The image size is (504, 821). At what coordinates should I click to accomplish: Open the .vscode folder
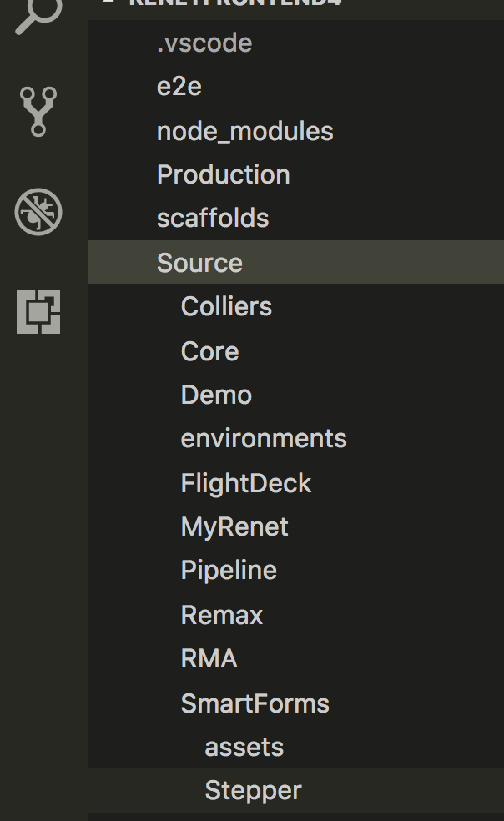click(204, 43)
